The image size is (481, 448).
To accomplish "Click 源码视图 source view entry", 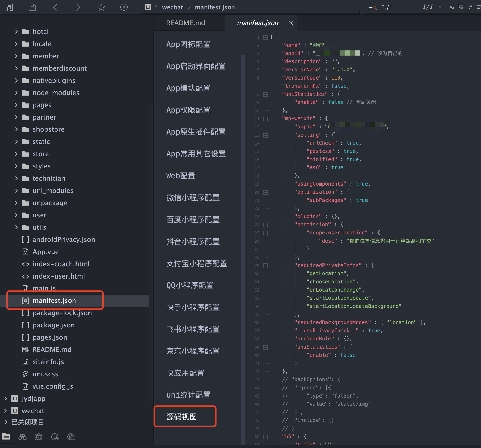I will point(182,417).
